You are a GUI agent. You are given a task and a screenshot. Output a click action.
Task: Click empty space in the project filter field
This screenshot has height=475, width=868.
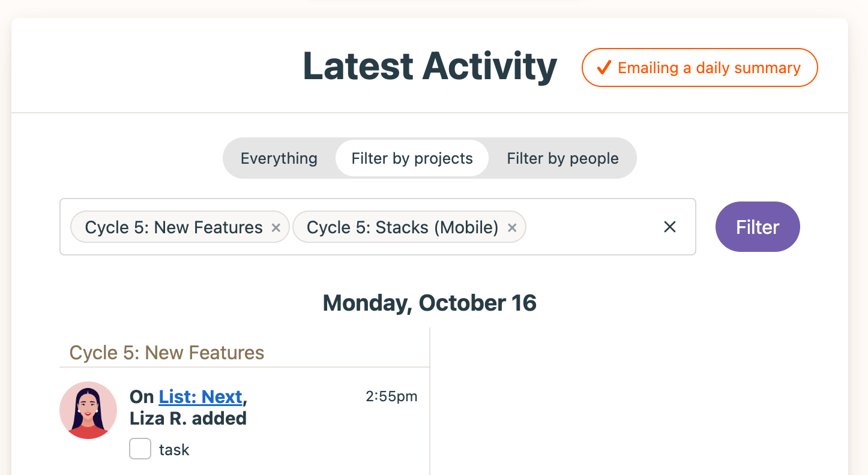pyautogui.click(x=591, y=227)
